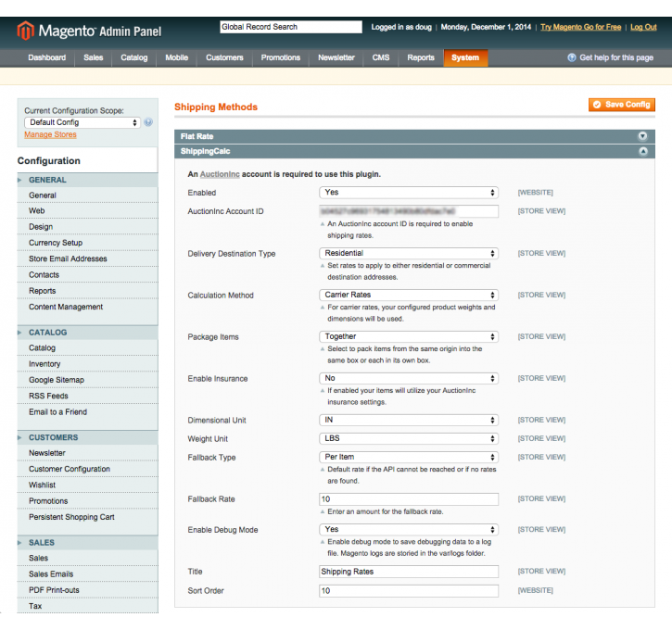672x630 pixels.
Task: Collapse the GENERAL sidebar section
Action: pos(87,180)
